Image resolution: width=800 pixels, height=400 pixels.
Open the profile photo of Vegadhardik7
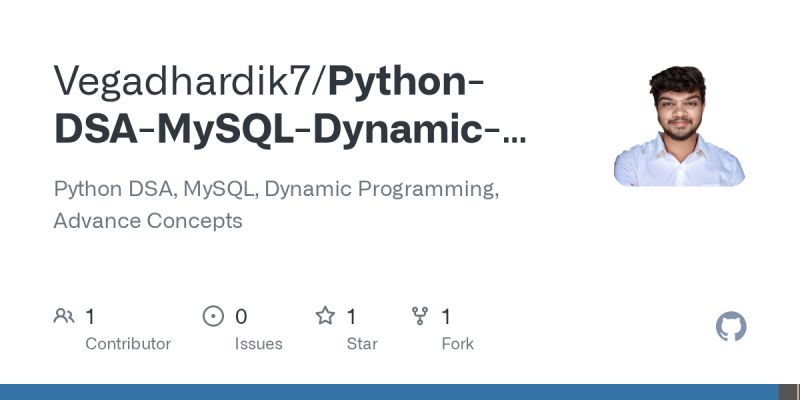[679, 126]
